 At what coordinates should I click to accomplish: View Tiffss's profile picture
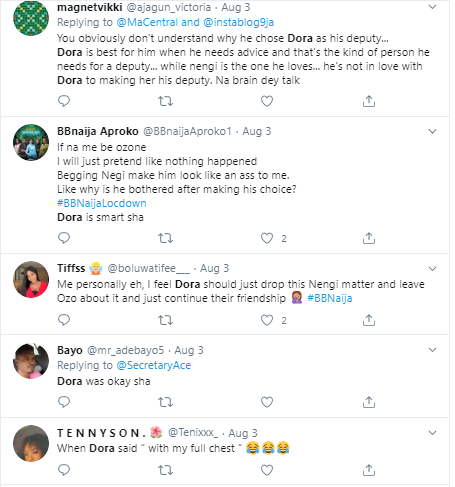tap(31, 279)
